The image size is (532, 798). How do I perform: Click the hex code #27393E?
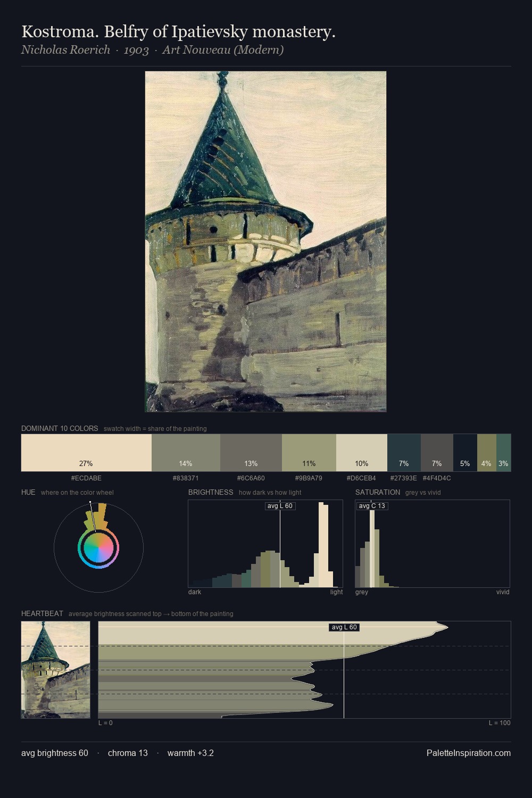click(404, 478)
